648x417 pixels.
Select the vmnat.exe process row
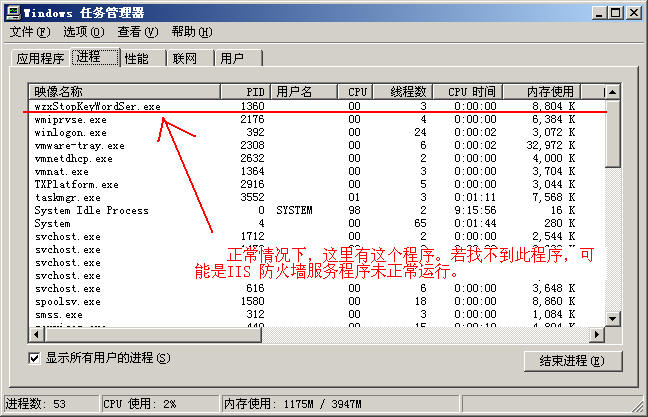coord(317,172)
